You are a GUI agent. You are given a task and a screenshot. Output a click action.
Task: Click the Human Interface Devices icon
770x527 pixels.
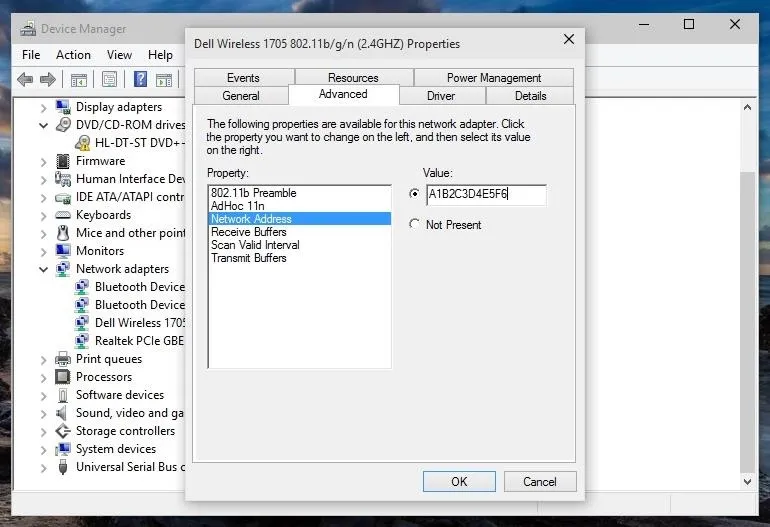[x=63, y=179]
